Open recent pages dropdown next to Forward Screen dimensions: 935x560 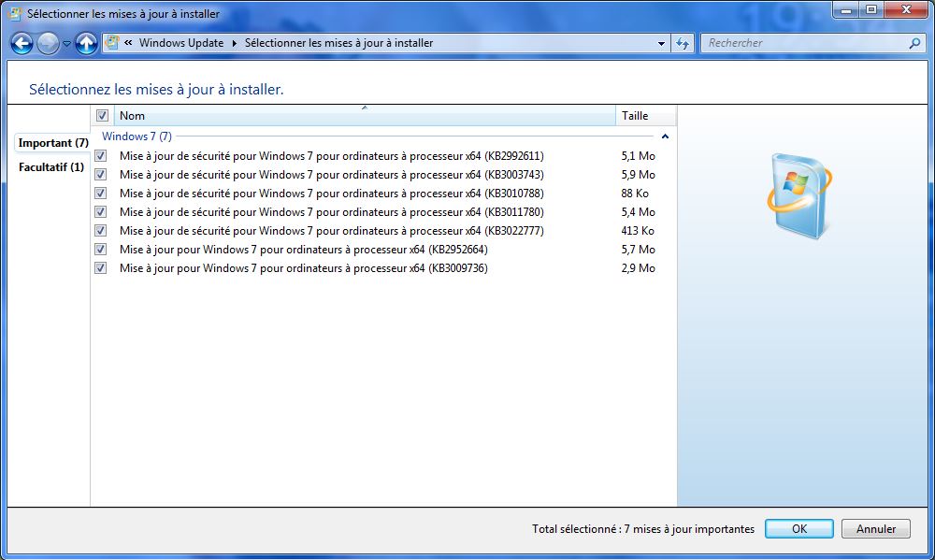(66, 44)
